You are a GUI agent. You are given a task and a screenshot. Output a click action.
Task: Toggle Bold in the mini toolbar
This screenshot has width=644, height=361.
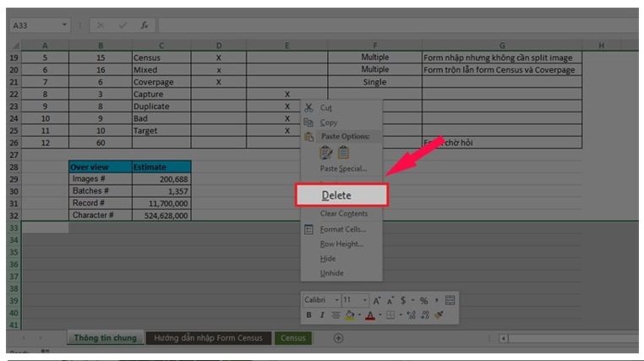point(309,315)
